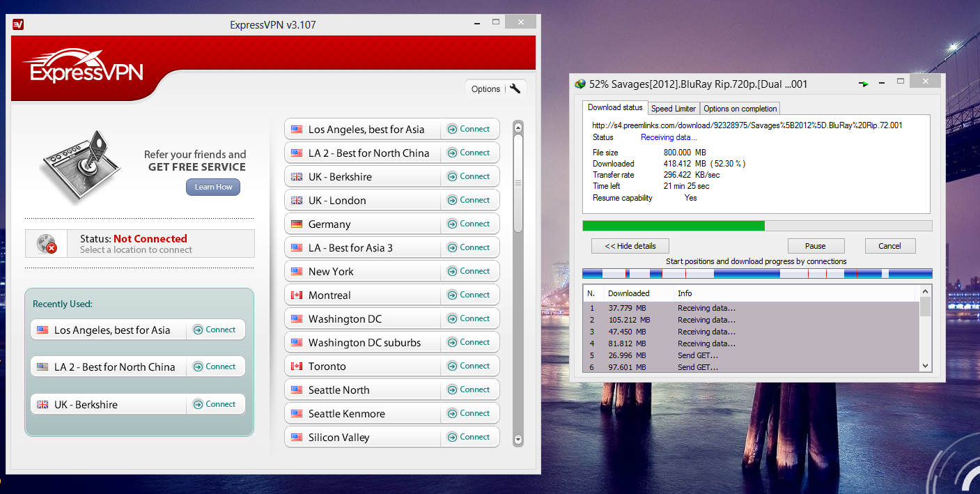980x494 pixels.
Task: Connect to Seattle North server
Action: (469, 389)
